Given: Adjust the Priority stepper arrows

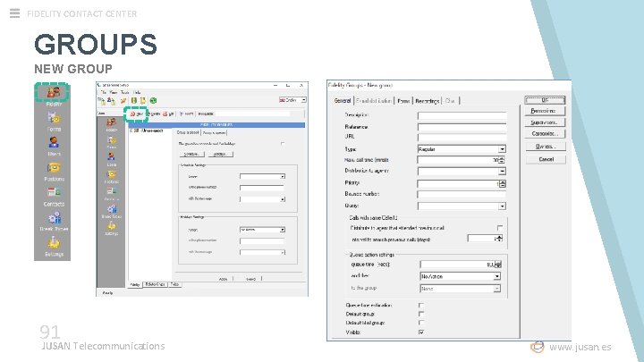Looking at the screenshot, I should pos(503,184).
